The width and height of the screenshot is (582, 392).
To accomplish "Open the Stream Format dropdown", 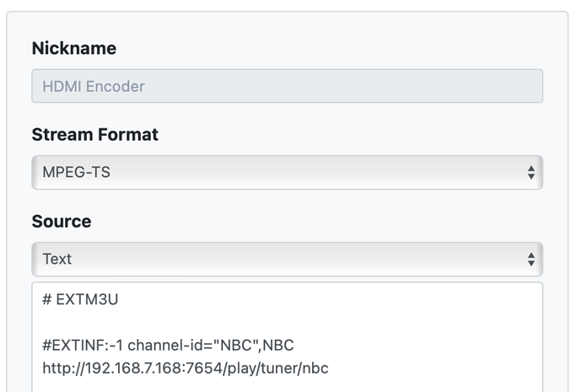I will click(287, 173).
